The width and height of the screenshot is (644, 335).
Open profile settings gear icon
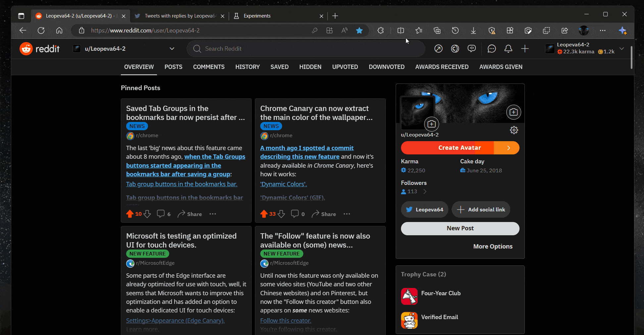click(x=514, y=130)
